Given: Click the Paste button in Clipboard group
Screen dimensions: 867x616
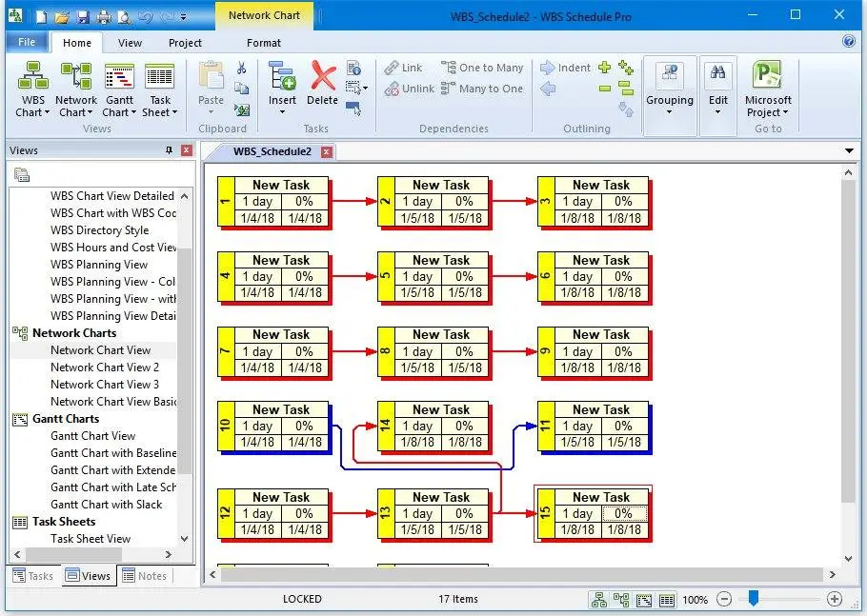Looking at the screenshot, I should (x=211, y=88).
